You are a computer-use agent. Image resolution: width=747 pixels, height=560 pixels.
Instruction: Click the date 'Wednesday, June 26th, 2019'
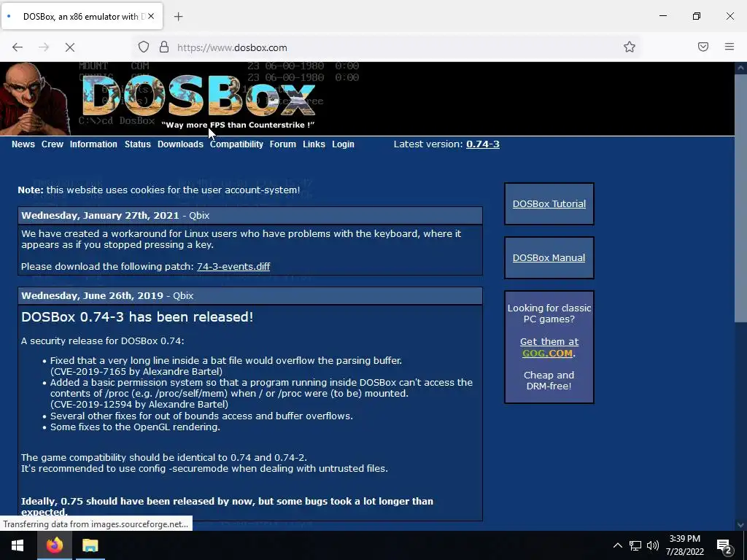[x=92, y=296]
